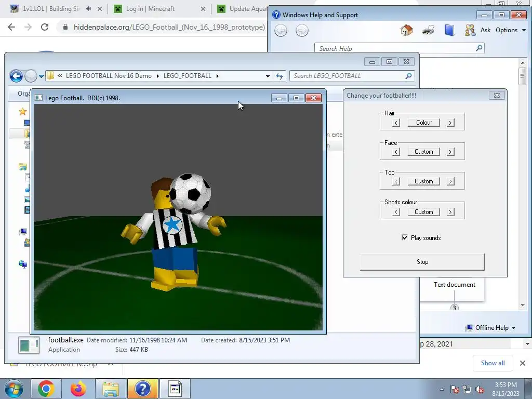
Task: Open Network icon in Explorer sidebar
Action: [23, 264]
